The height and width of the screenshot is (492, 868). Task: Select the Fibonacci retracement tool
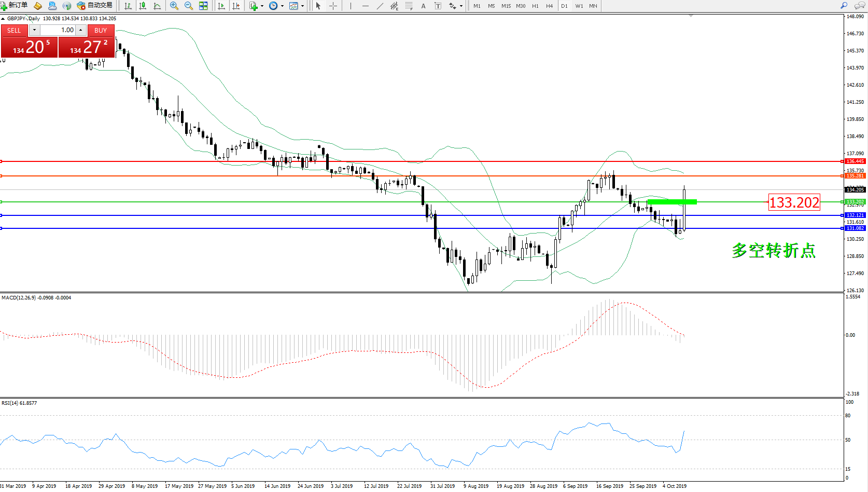tap(409, 6)
